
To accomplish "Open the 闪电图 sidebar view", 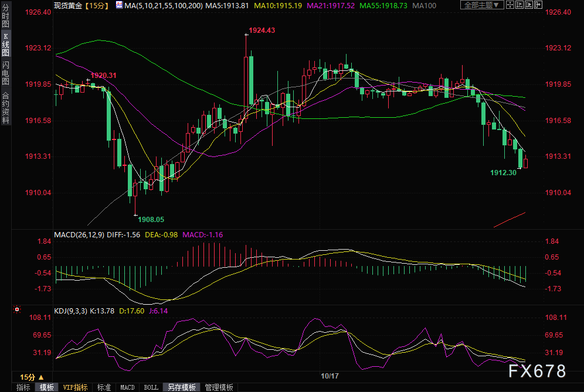I will (6, 73).
